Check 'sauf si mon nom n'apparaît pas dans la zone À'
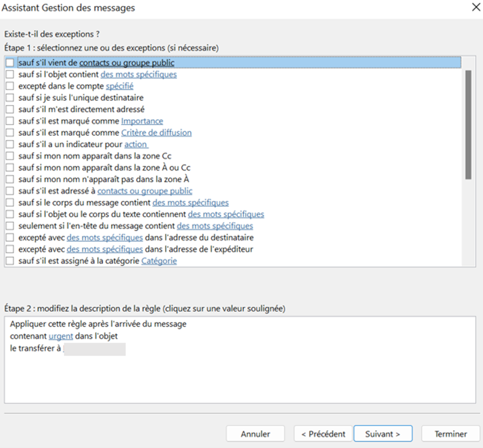 pos(10,180)
